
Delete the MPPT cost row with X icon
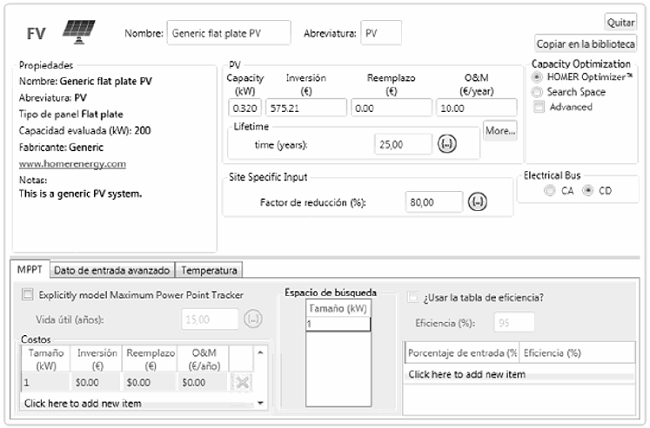pyautogui.click(x=242, y=383)
